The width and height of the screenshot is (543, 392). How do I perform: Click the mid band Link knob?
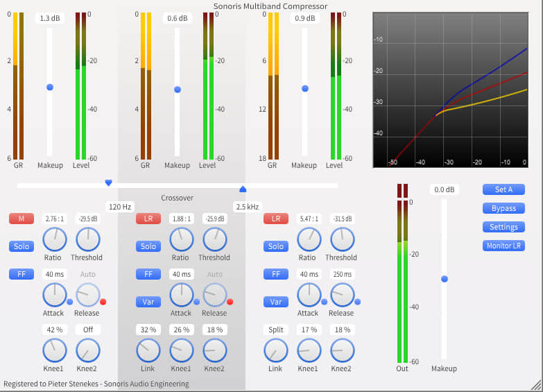coord(148,350)
